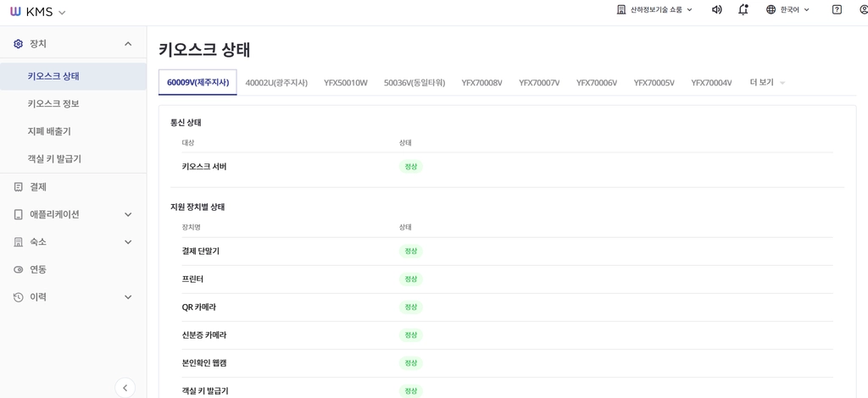Click the globe language icon
This screenshot has height=398, width=868.
tap(771, 9)
